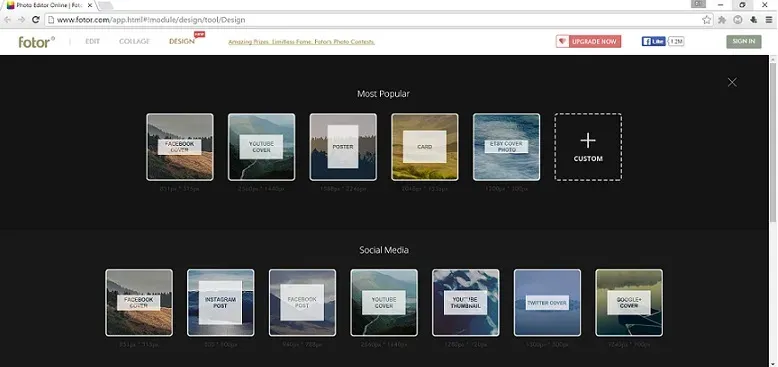Select the Twitter Cover template
778x367 pixels.
tap(547, 303)
